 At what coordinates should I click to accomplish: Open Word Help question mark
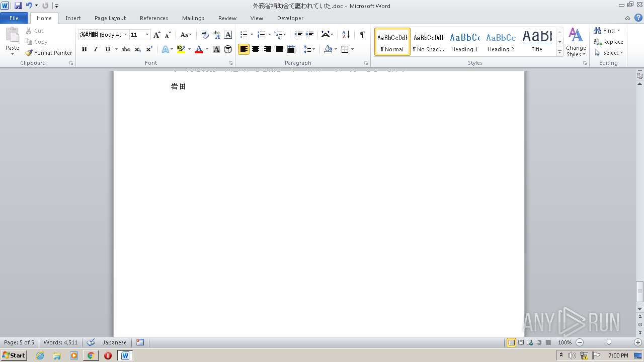pos(638,18)
